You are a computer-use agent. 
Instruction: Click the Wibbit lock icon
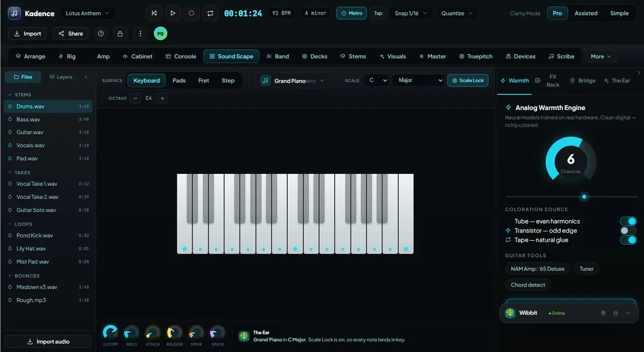616,313
